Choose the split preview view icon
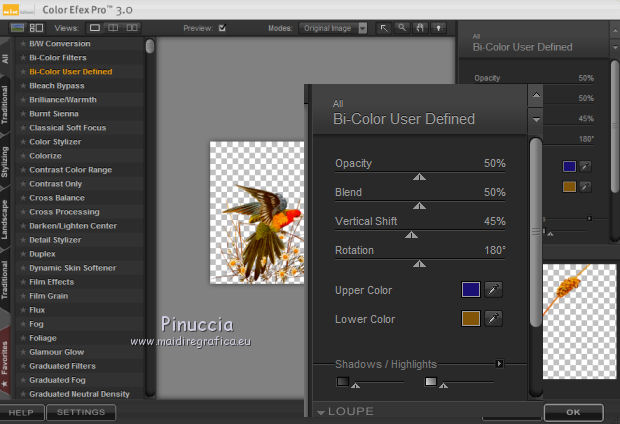The height and width of the screenshot is (424, 620). click(x=114, y=28)
